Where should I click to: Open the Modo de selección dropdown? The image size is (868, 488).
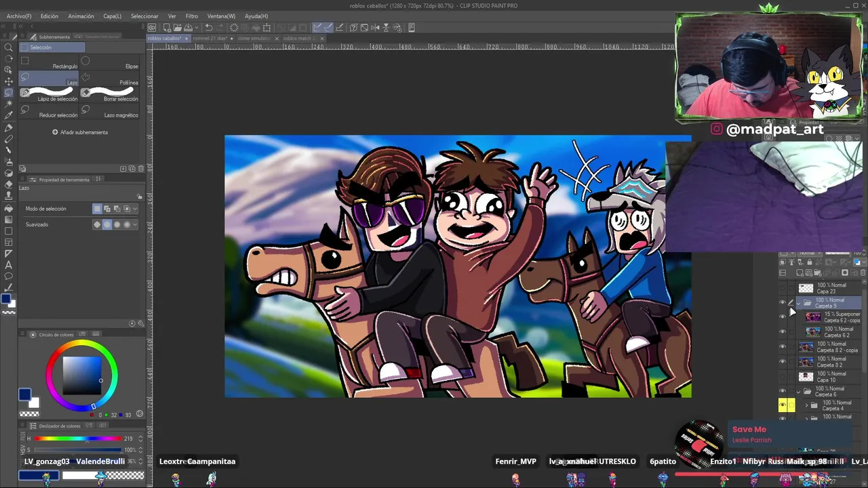pyautogui.click(x=135, y=209)
